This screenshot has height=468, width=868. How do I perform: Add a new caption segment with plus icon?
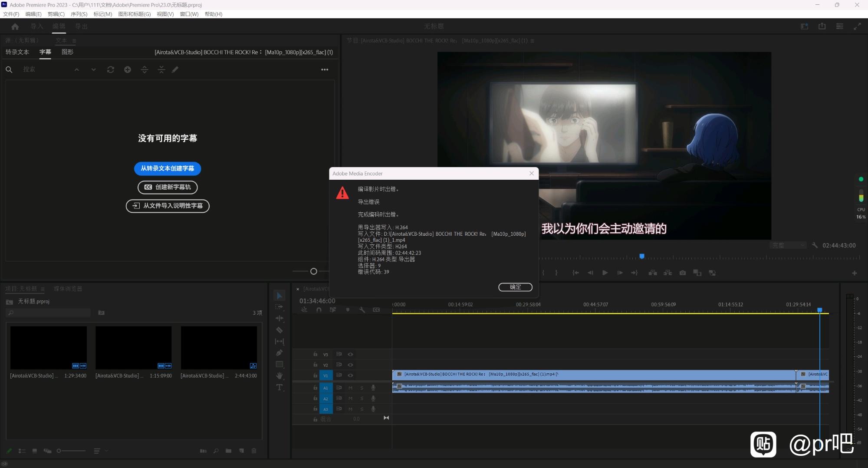[128, 69]
